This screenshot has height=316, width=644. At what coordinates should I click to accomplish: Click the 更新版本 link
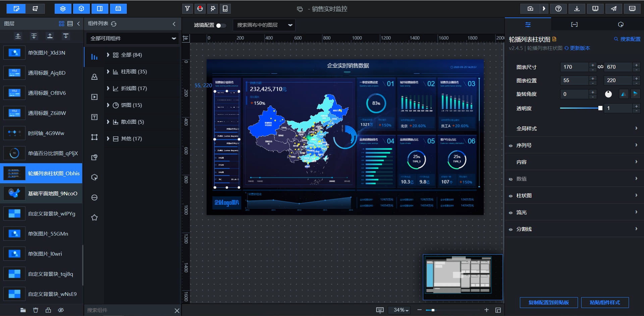pyautogui.click(x=580, y=48)
